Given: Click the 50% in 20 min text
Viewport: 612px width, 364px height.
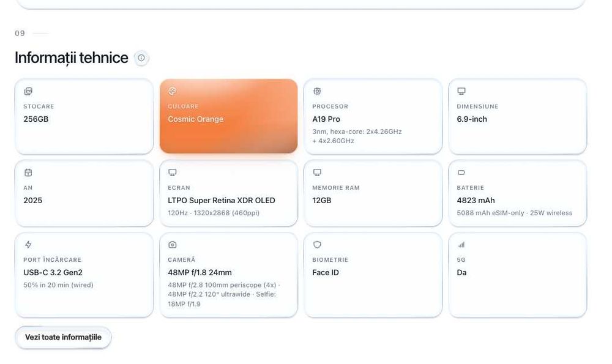Looking at the screenshot, I should tap(58, 285).
